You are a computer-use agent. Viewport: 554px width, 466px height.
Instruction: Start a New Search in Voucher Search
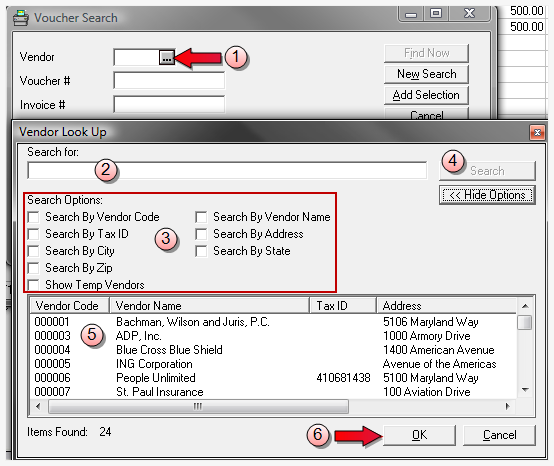[426, 74]
